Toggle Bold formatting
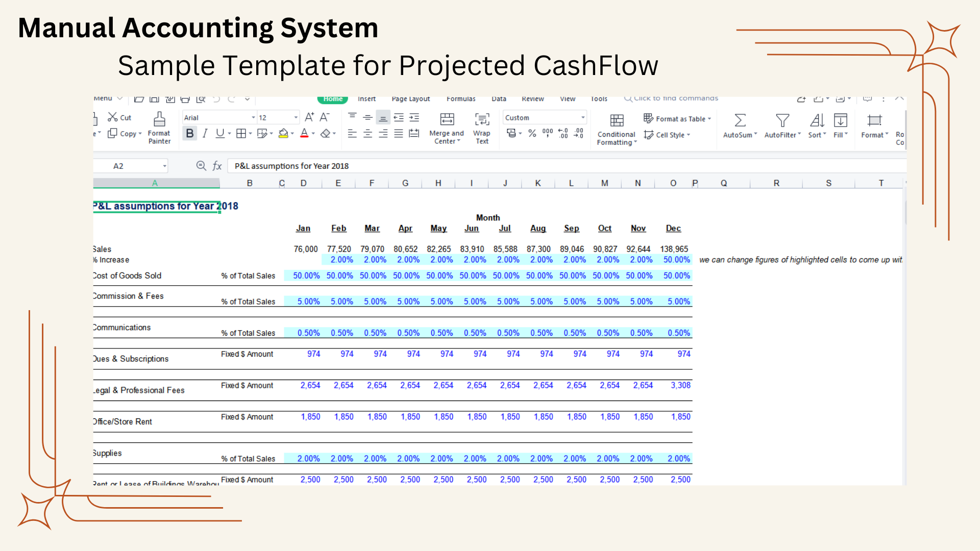 190,133
